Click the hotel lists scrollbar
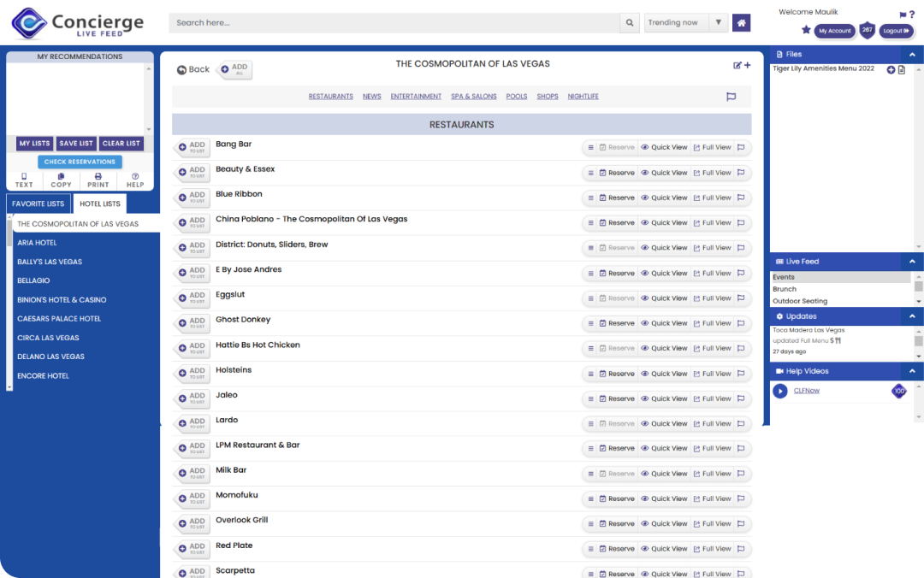 tap(9, 302)
